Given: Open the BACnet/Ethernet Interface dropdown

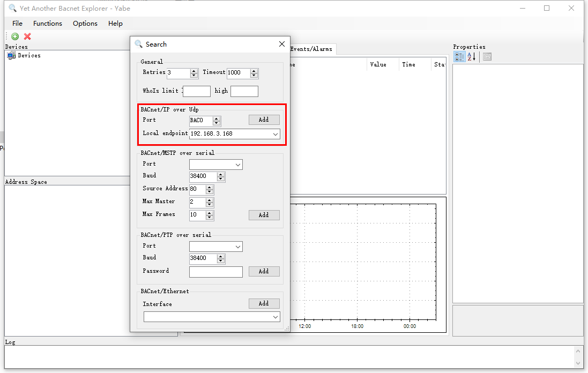Looking at the screenshot, I should 276,317.
